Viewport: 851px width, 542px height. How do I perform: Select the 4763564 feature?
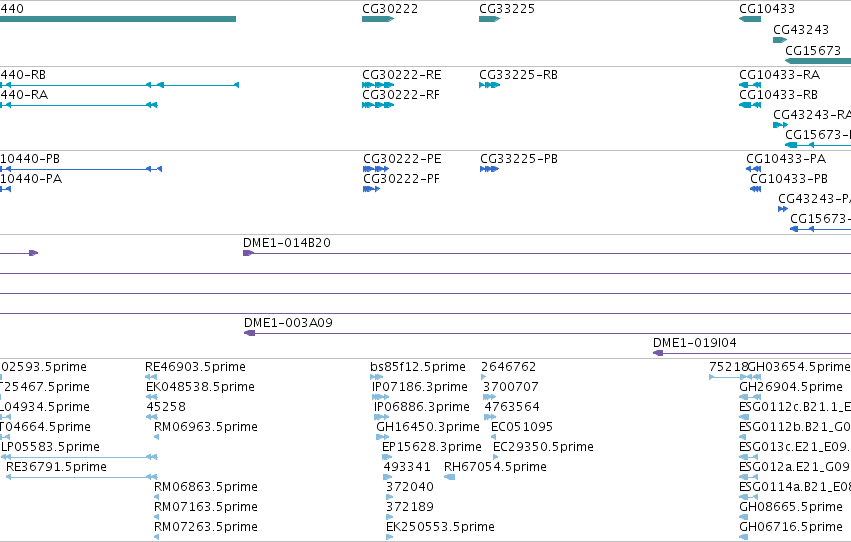pos(490,417)
